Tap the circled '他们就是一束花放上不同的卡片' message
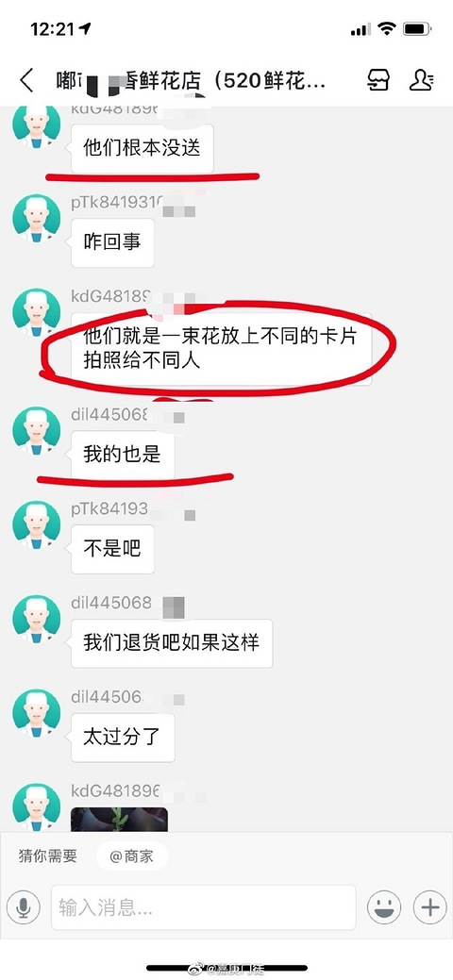Image resolution: width=453 pixels, height=980 pixels. pos(221,349)
